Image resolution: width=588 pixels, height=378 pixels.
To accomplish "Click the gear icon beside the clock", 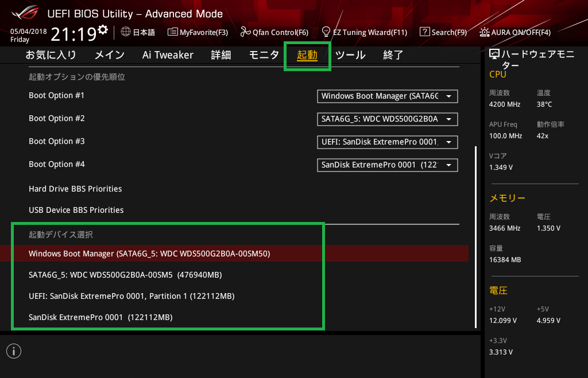I will (103, 30).
